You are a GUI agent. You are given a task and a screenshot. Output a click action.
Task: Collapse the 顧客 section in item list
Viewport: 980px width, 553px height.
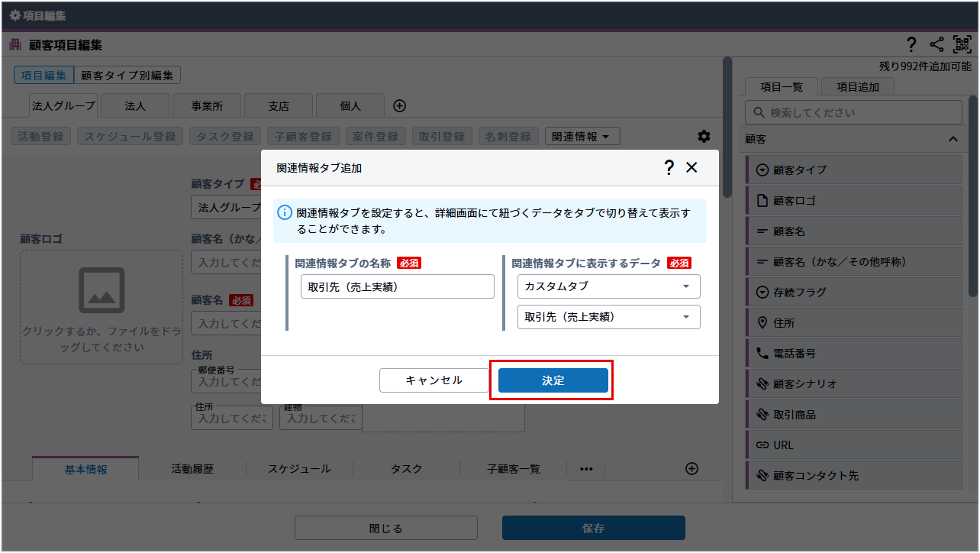953,139
